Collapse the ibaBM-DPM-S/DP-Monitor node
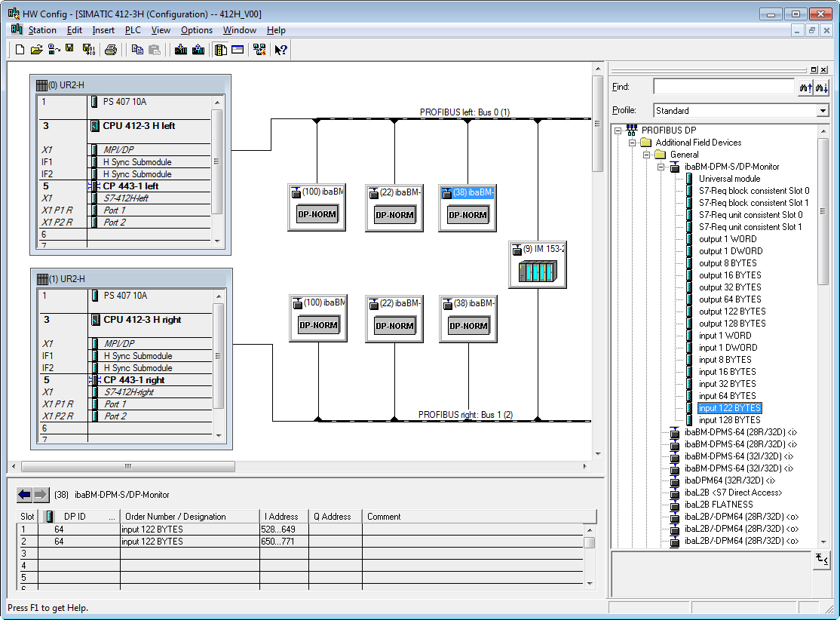 pyautogui.click(x=661, y=167)
